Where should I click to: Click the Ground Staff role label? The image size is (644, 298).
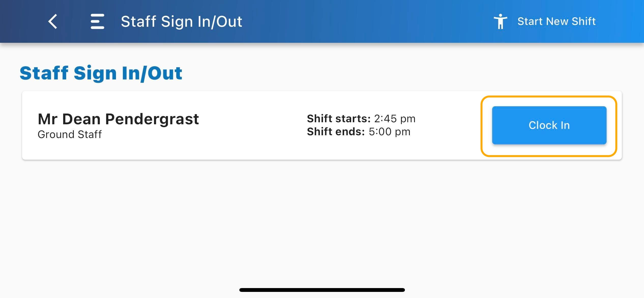[69, 134]
